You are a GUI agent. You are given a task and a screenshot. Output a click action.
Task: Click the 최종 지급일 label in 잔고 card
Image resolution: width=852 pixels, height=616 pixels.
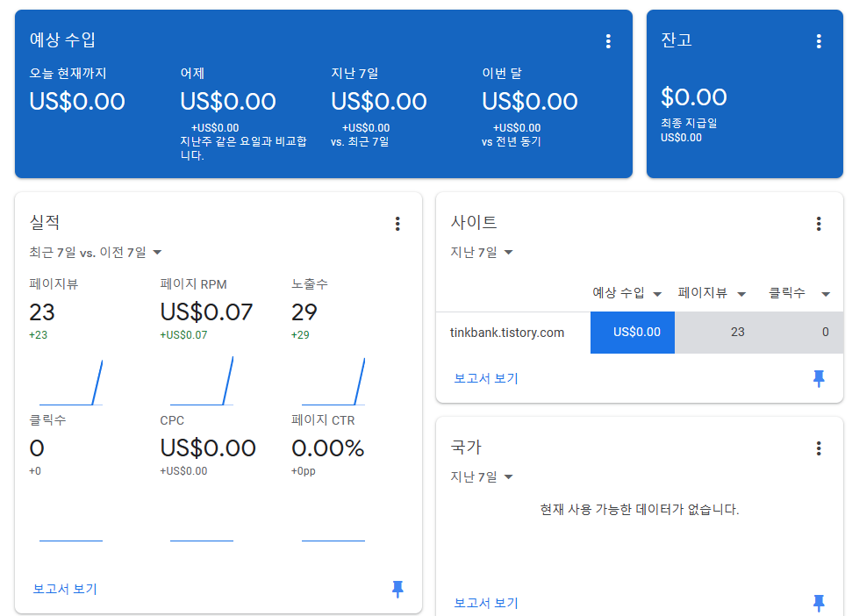click(689, 124)
